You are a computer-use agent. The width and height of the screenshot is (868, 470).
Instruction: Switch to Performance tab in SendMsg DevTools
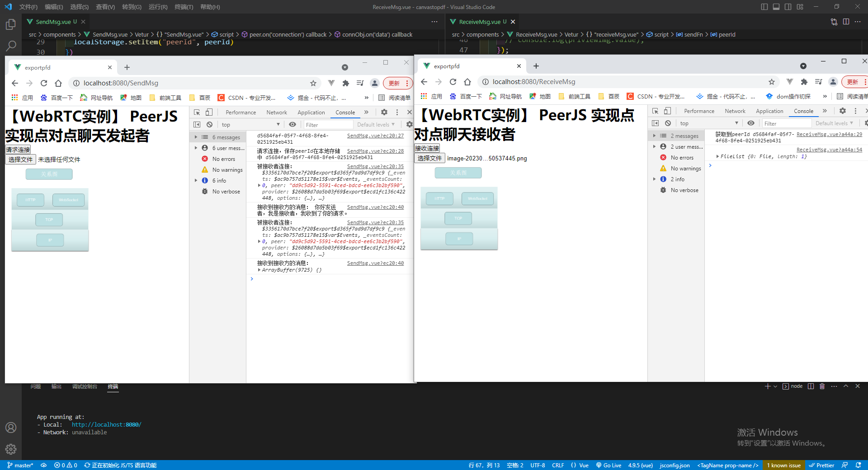(241, 113)
